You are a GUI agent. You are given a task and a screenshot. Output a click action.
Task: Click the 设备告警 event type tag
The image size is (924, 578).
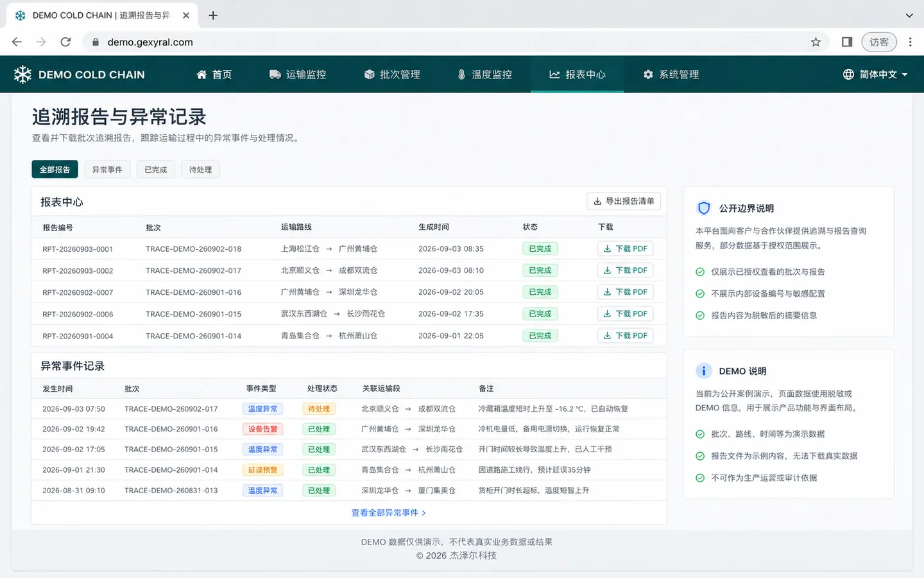(263, 429)
